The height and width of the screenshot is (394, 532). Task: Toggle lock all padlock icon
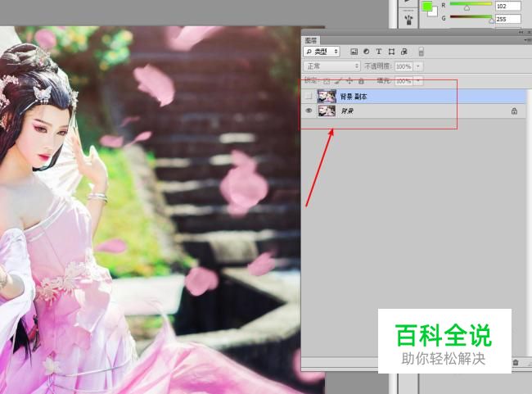coord(361,81)
